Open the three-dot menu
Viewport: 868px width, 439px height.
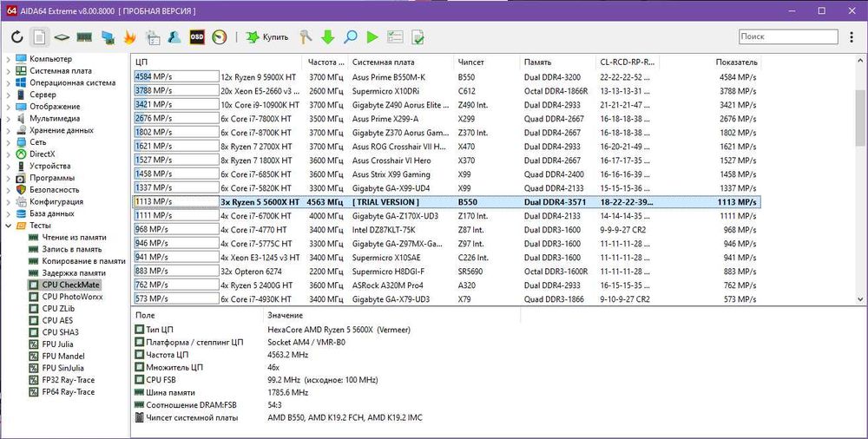point(852,37)
